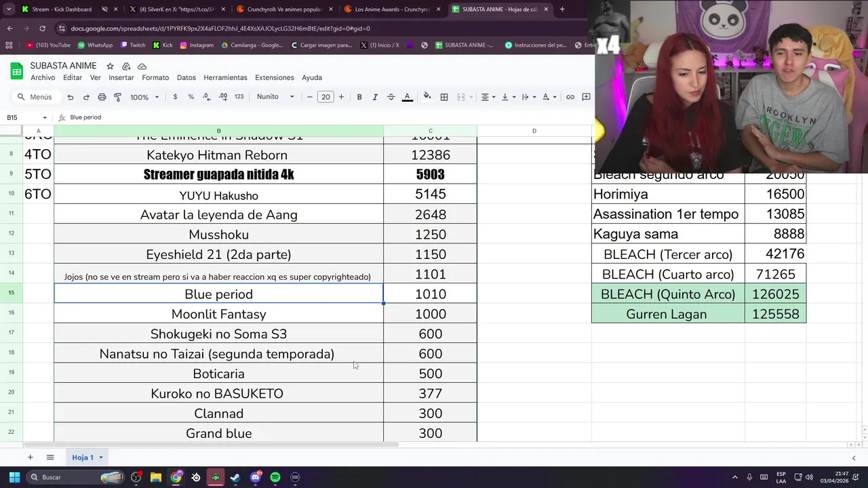Image resolution: width=868 pixels, height=488 pixels.
Task: Add a new sheet with plus
Action: (x=30, y=457)
